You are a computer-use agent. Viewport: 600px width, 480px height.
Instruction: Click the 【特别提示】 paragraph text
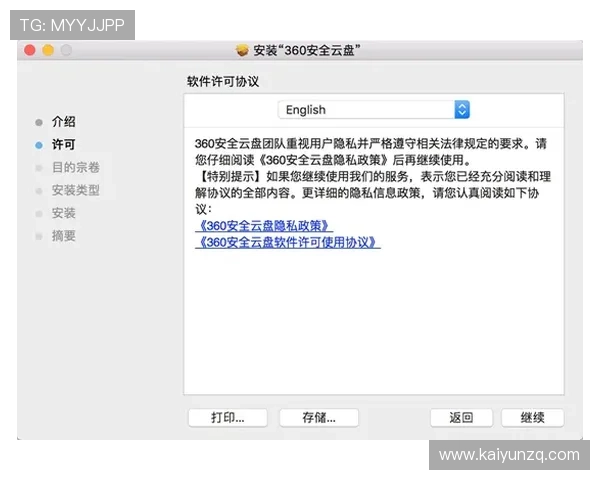click(373, 193)
